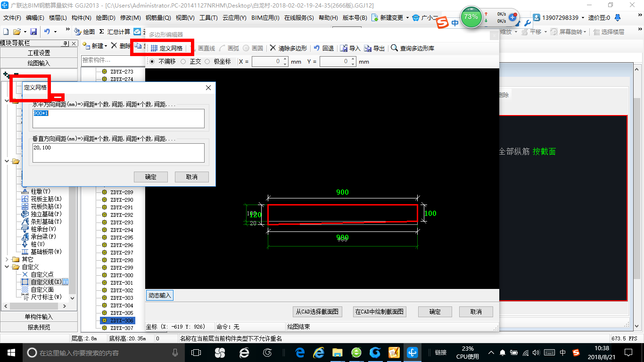Image resolution: width=644 pixels, height=362 pixels.
Task: Open the 单构件输入 panel
Action: tap(39, 317)
